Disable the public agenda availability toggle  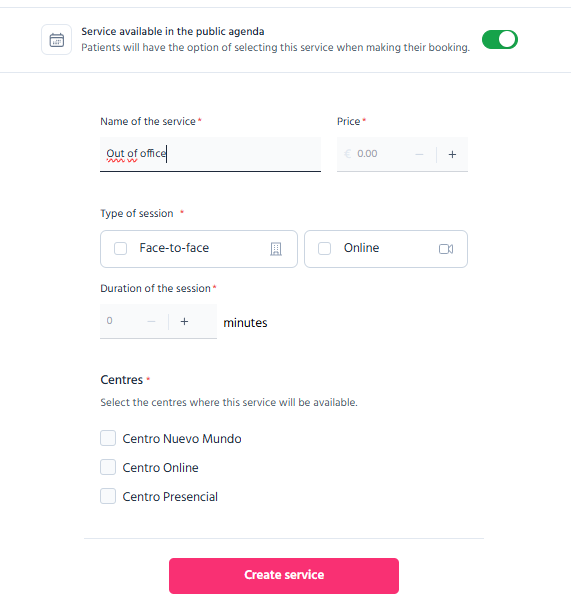[x=500, y=40]
